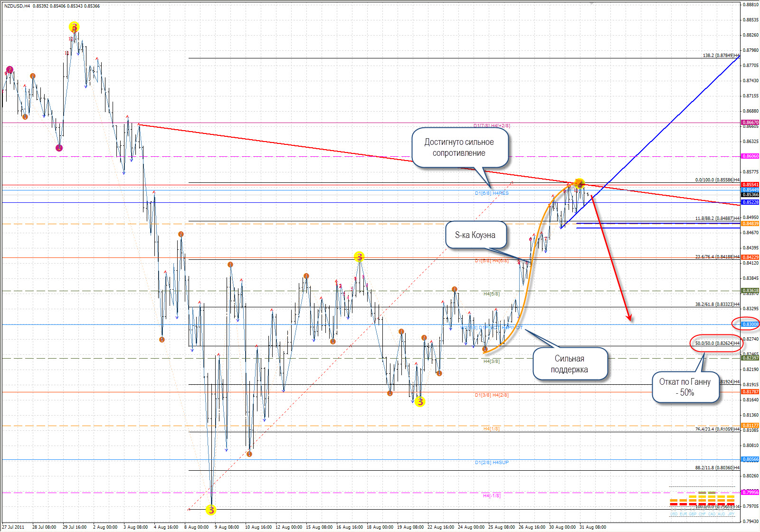The width and height of the screenshot is (760, 532).
Task: Click the yellow wave marker at the chart's lowest low
Action: pos(211,510)
